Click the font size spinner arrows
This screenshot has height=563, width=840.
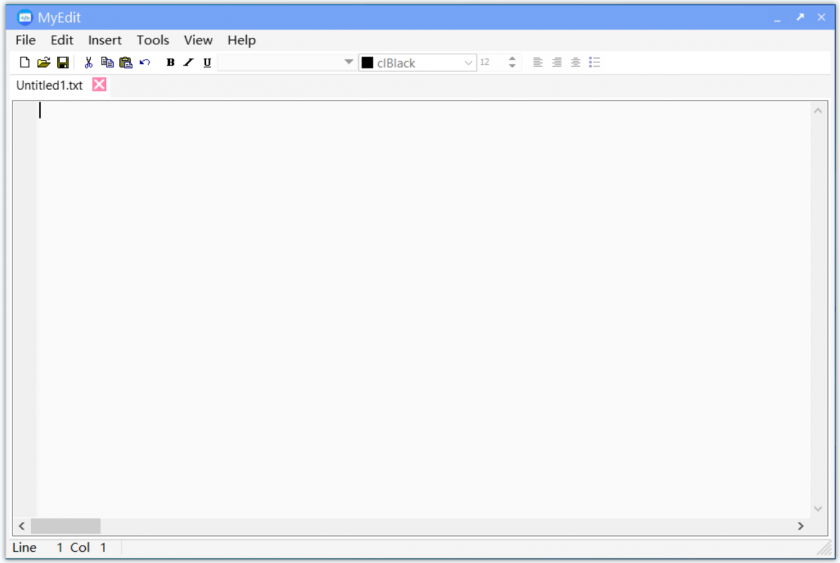pos(512,62)
